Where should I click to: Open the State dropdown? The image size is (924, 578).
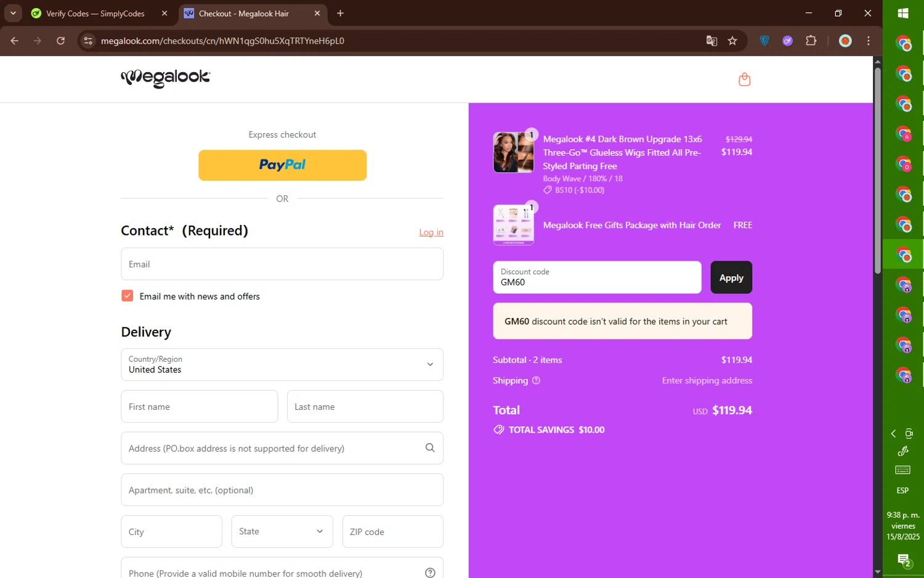tap(282, 531)
